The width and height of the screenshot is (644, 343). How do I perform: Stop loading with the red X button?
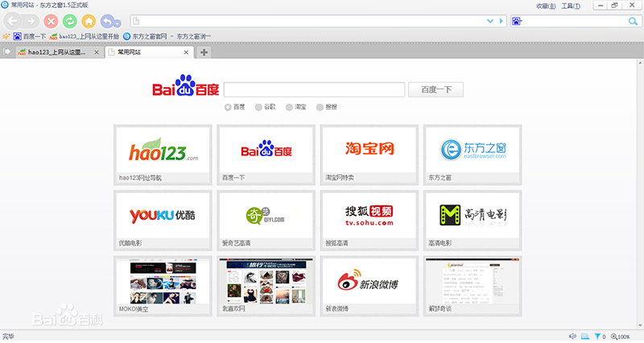point(51,21)
